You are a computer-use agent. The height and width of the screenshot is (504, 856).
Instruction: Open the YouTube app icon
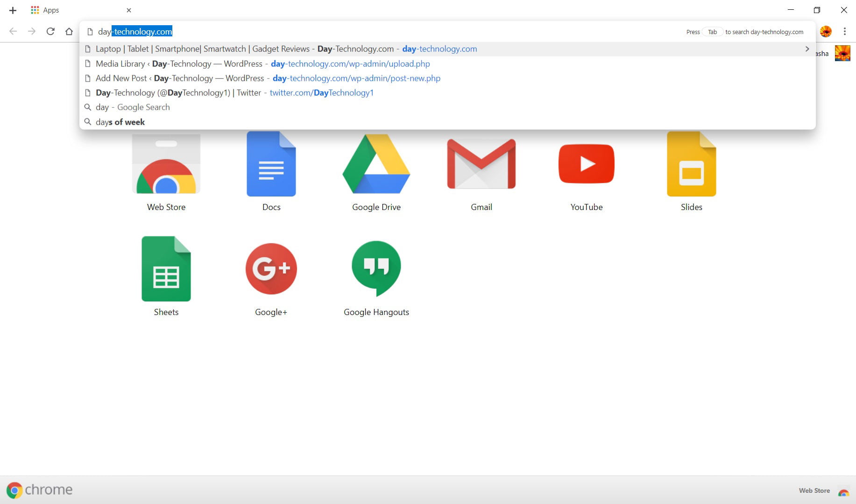click(587, 164)
